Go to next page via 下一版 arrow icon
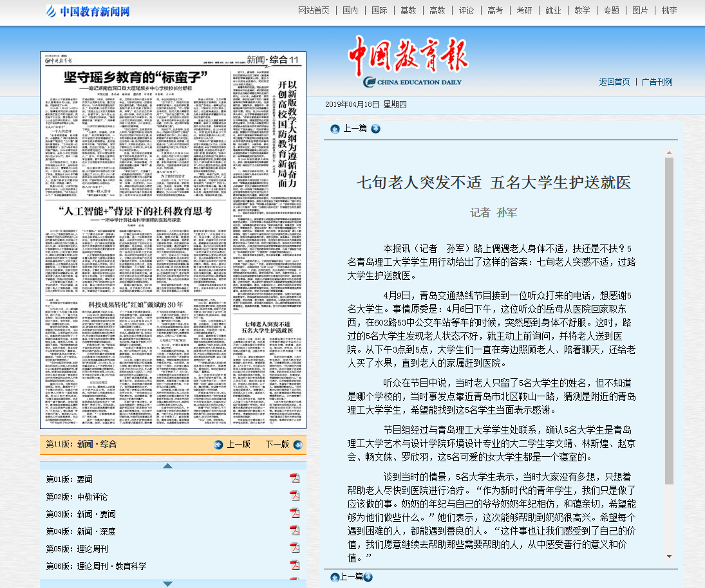The image size is (705, 588). click(297, 445)
